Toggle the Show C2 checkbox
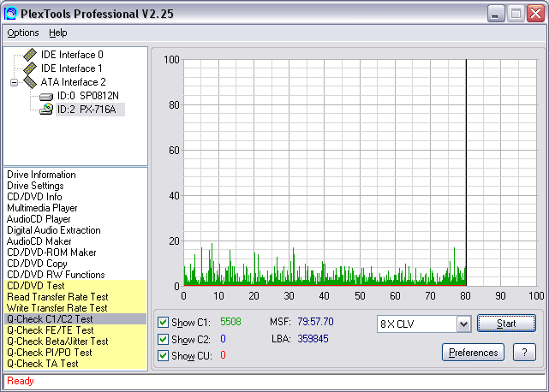This screenshot has height=392, width=549. (163, 339)
